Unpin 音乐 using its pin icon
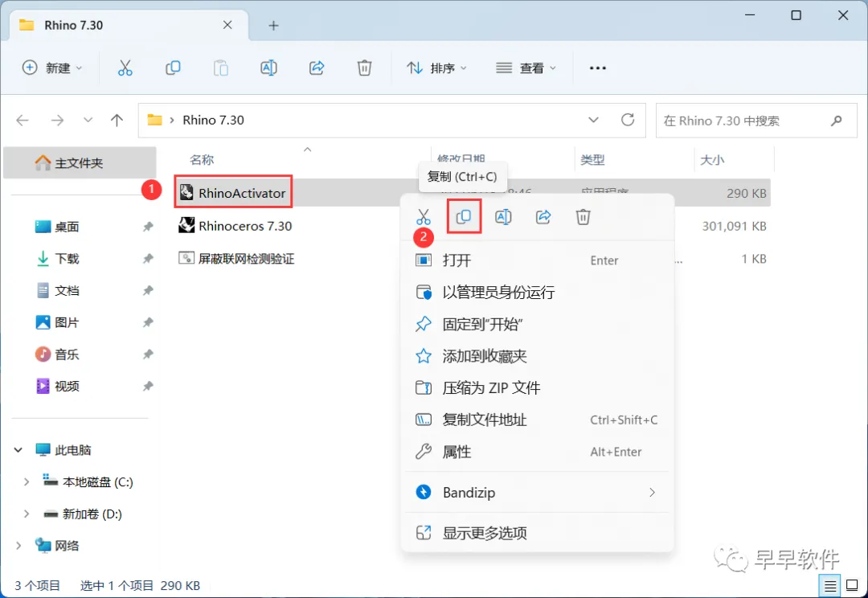The height and width of the screenshot is (598, 868). (148, 354)
